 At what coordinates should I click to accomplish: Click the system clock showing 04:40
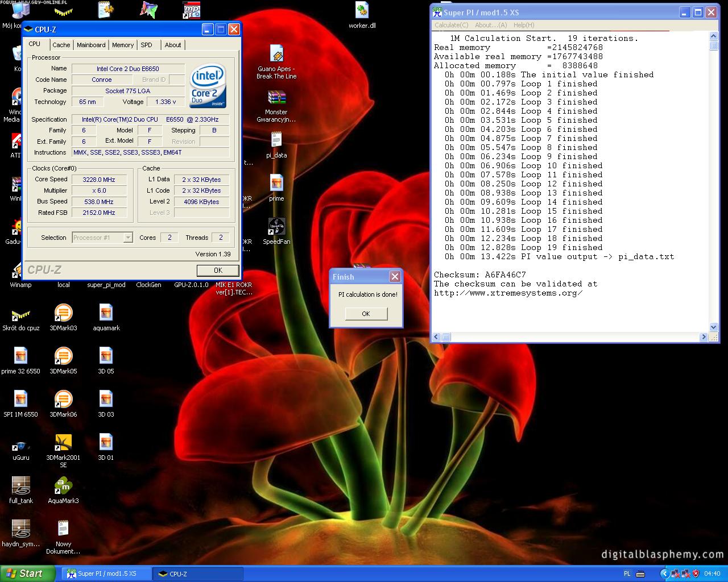click(x=712, y=574)
